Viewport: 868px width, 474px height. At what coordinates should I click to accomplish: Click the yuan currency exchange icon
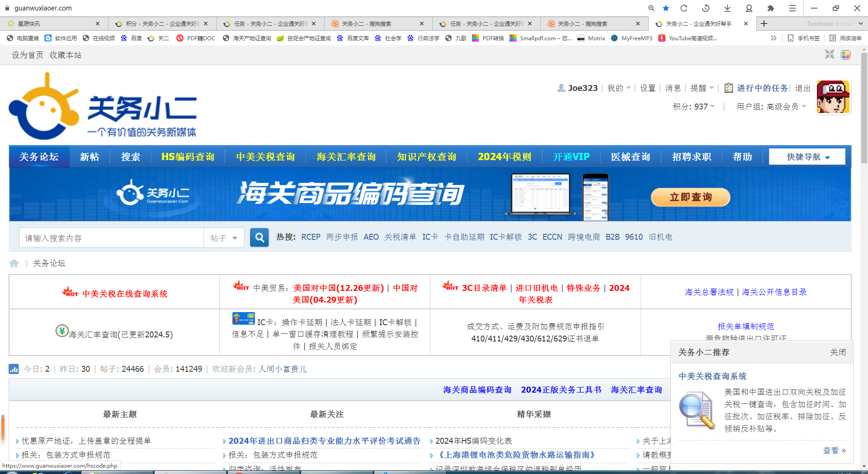tap(62, 331)
